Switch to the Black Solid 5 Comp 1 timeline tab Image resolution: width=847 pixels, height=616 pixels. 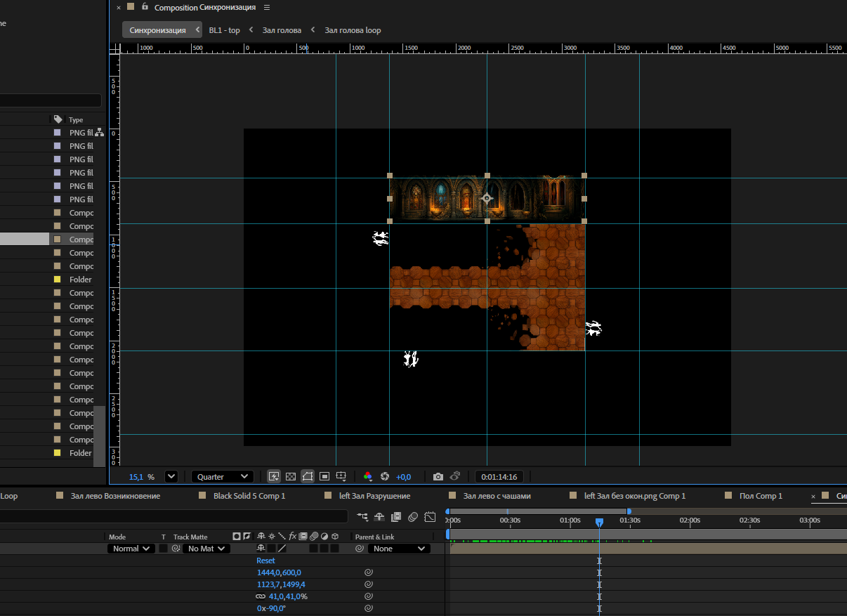(249, 496)
